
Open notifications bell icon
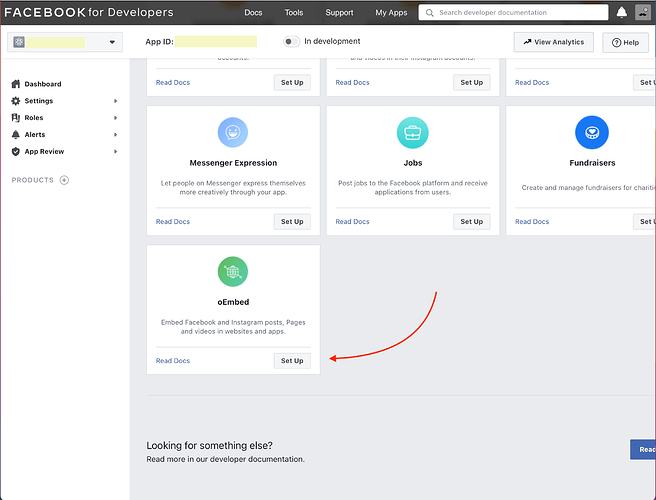point(622,13)
